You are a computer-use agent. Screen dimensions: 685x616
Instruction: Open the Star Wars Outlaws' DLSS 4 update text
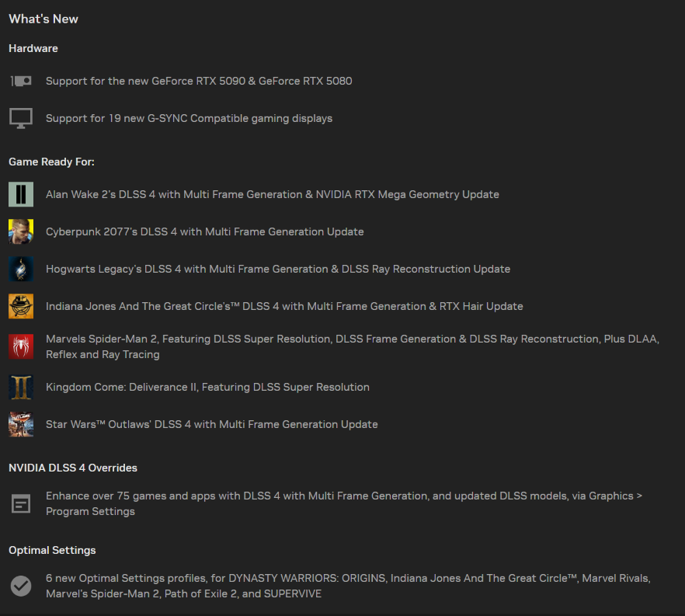[212, 424]
